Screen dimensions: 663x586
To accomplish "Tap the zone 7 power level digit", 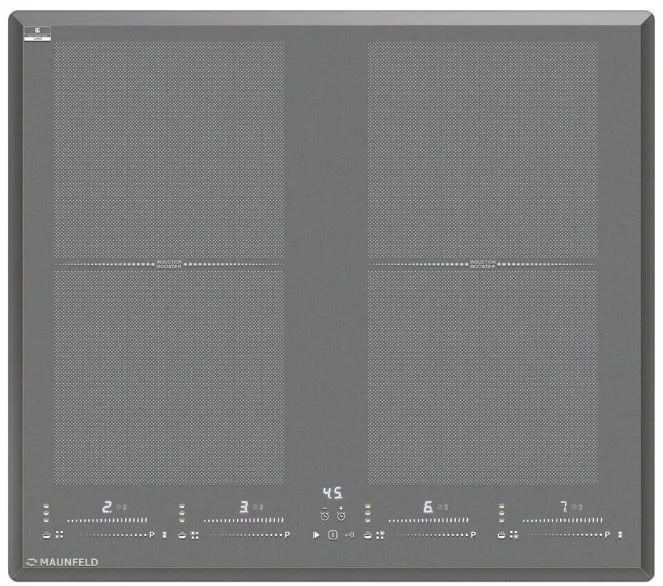I will [x=563, y=507].
